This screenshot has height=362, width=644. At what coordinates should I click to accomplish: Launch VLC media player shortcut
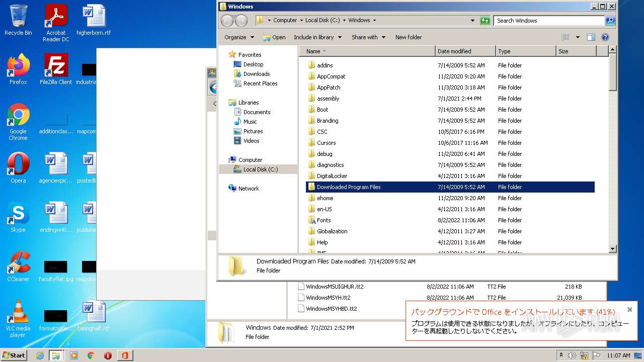[18, 319]
